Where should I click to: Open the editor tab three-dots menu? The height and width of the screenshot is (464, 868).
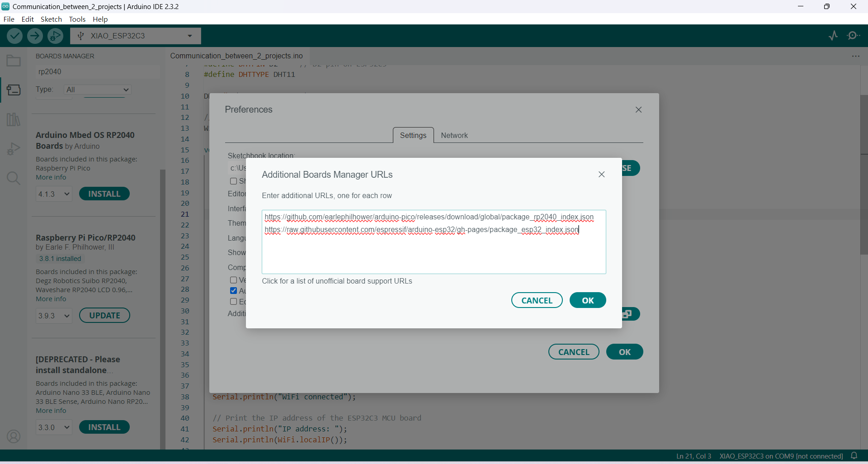pyautogui.click(x=856, y=56)
